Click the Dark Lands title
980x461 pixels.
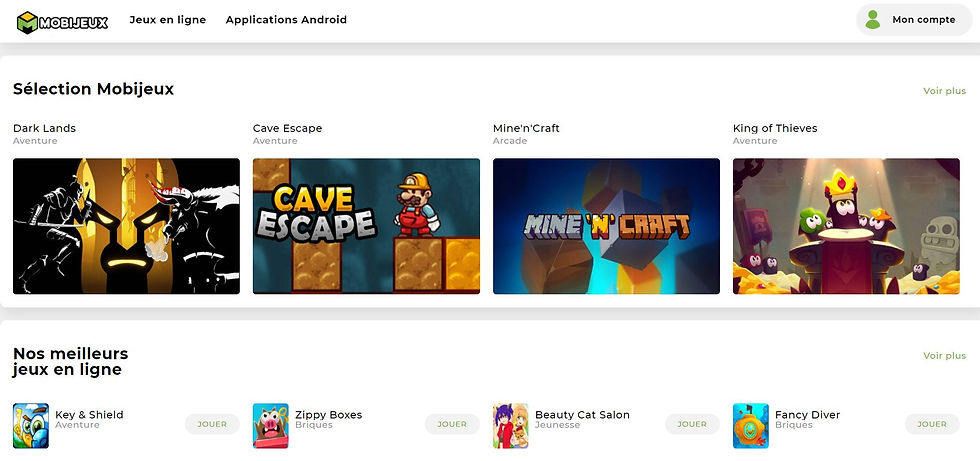tap(44, 128)
